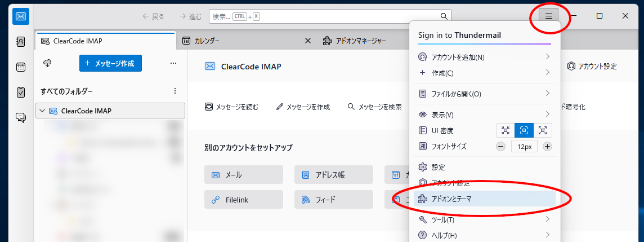Click the 別のアカウントをセットアップ heading
644x242 pixels.
tap(248, 148)
